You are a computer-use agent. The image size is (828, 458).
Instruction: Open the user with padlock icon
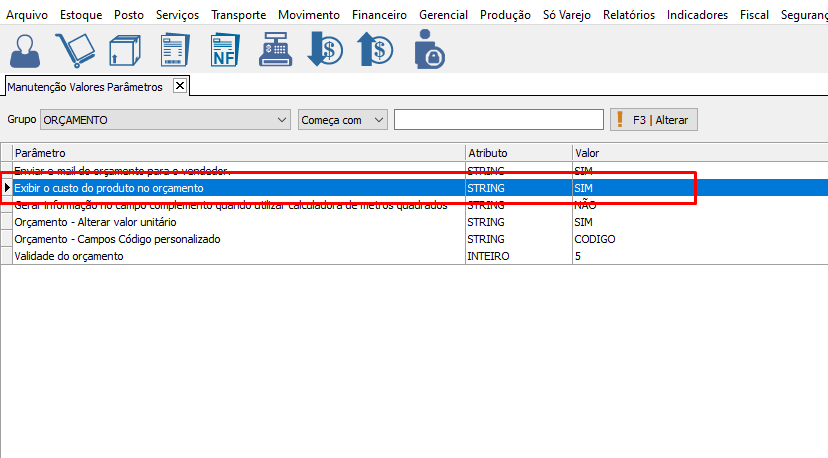click(x=429, y=50)
